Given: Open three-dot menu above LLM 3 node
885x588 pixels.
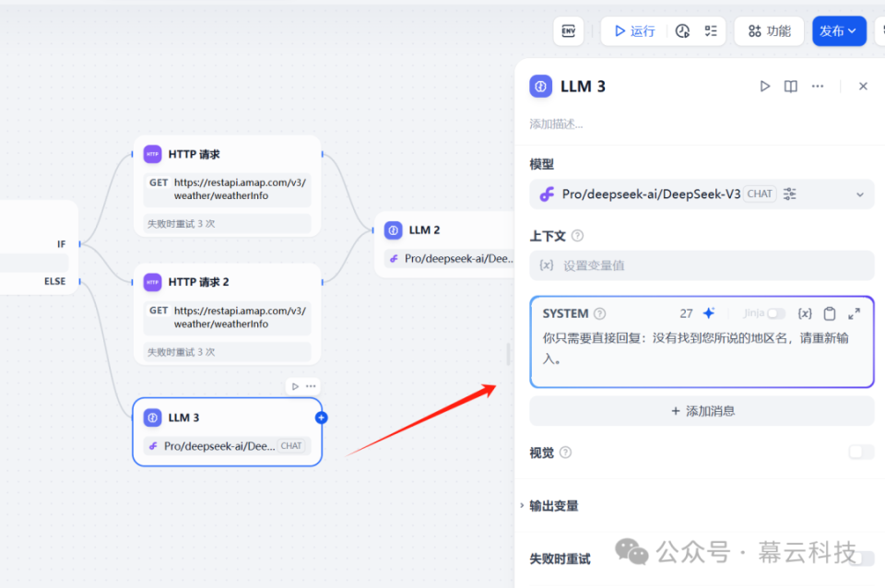Looking at the screenshot, I should 311,386.
